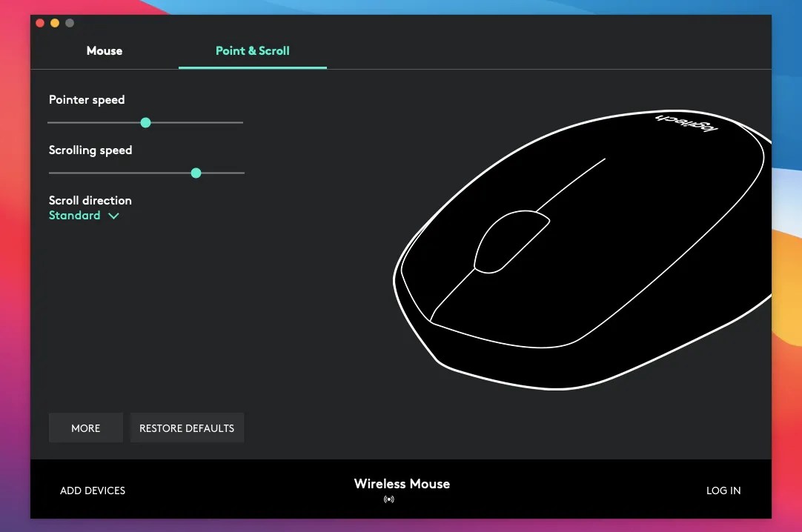Minimize the window with the yellow button
Image resolution: width=802 pixels, height=532 pixels.
tap(55, 23)
